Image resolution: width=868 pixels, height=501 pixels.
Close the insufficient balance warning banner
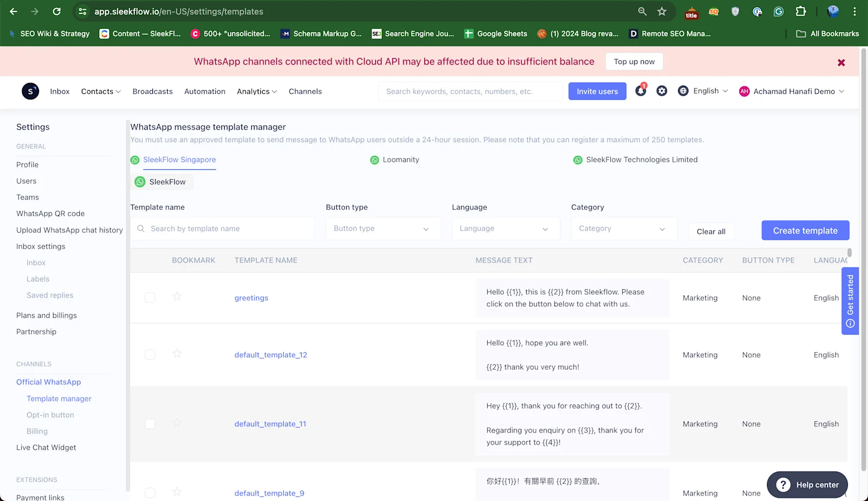point(841,62)
